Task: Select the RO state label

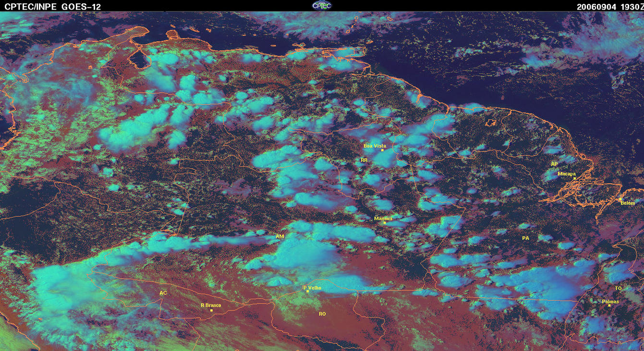Action: tap(322, 313)
